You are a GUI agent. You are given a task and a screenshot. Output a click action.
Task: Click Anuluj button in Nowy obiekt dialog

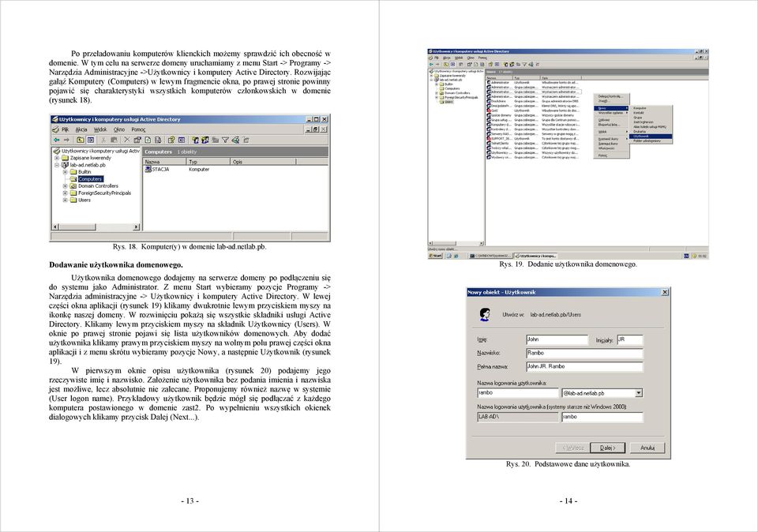click(x=647, y=448)
